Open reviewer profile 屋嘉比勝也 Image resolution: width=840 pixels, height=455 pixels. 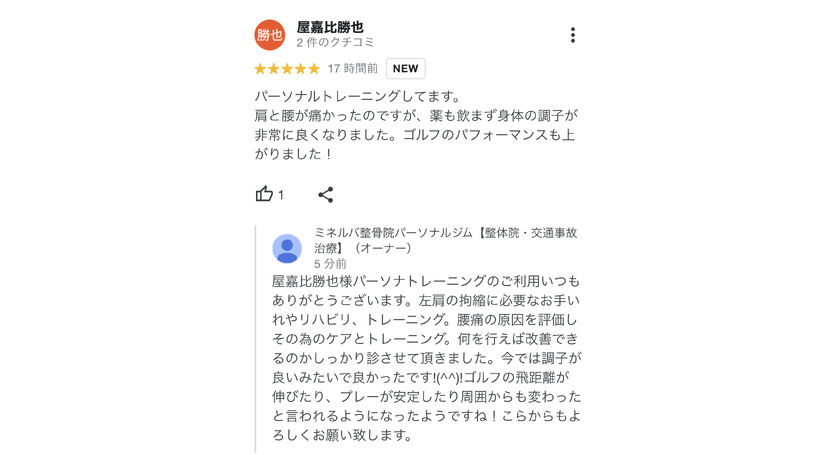click(330, 27)
